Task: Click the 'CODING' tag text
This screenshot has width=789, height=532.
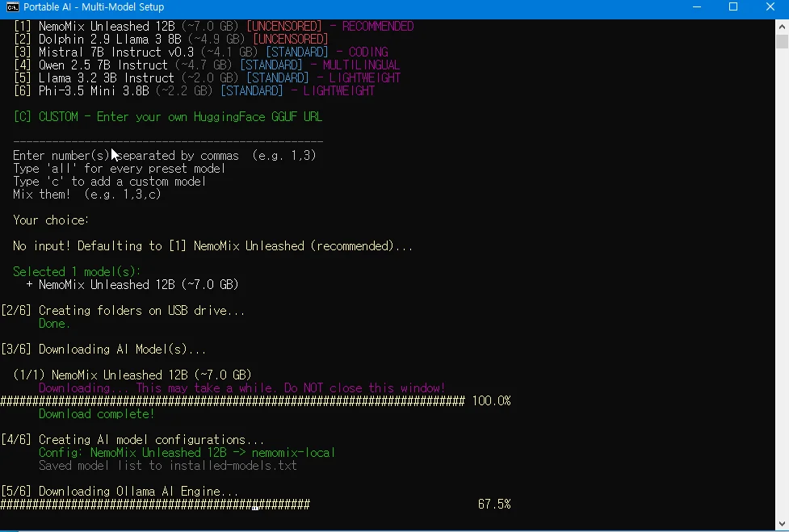Action: [x=368, y=52]
